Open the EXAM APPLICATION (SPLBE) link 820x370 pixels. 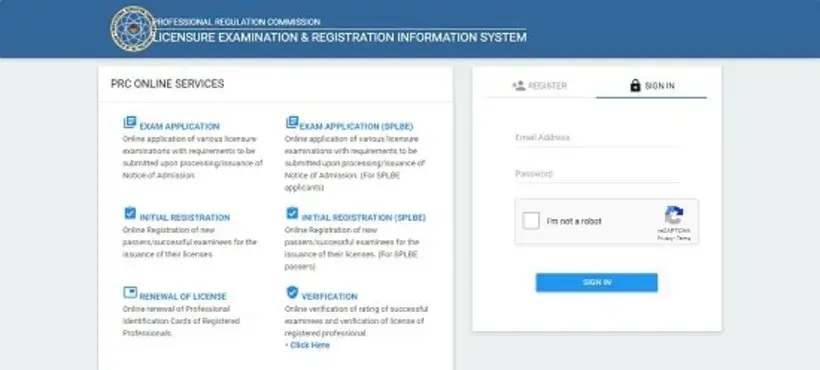[356, 126]
